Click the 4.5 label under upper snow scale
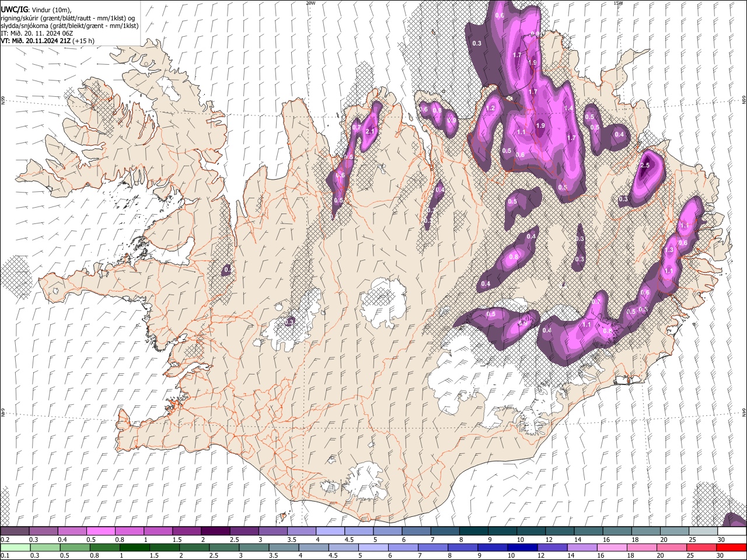 click(x=349, y=540)
